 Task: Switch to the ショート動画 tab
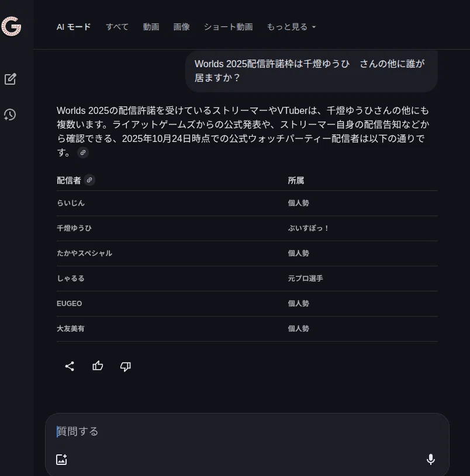coord(228,27)
